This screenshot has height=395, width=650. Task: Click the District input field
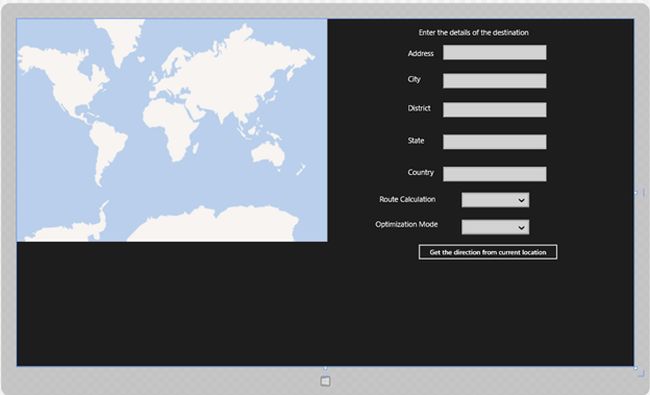click(x=495, y=110)
